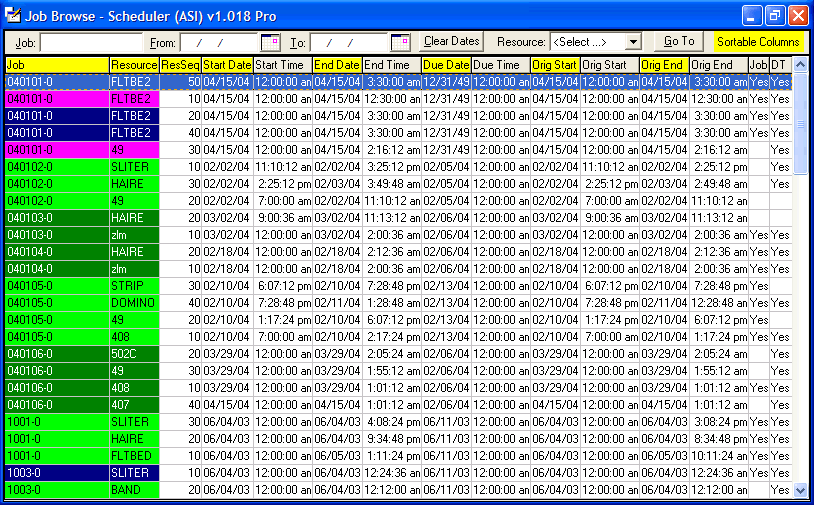Image resolution: width=814 pixels, height=505 pixels.
Task: Click the To date input field
Action: pyautogui.click(x=348, y=43)
